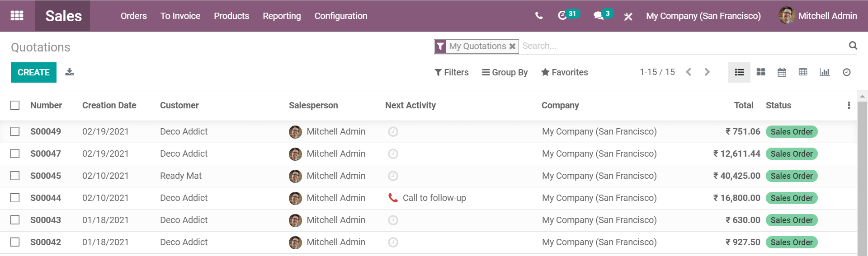
Task: Switch to activity view
Action: point(846,72)
